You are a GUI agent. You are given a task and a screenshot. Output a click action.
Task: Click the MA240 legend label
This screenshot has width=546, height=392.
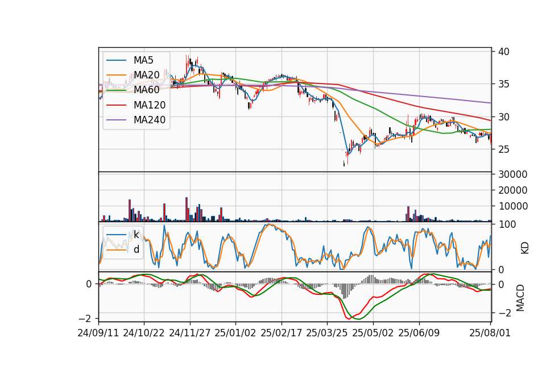click(x=150, y=120)
